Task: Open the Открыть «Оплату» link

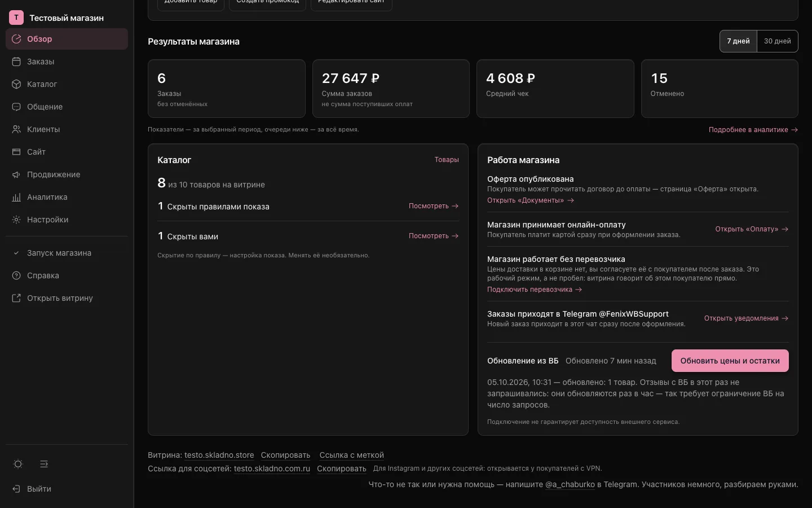Action: click(x=752, y=229)
